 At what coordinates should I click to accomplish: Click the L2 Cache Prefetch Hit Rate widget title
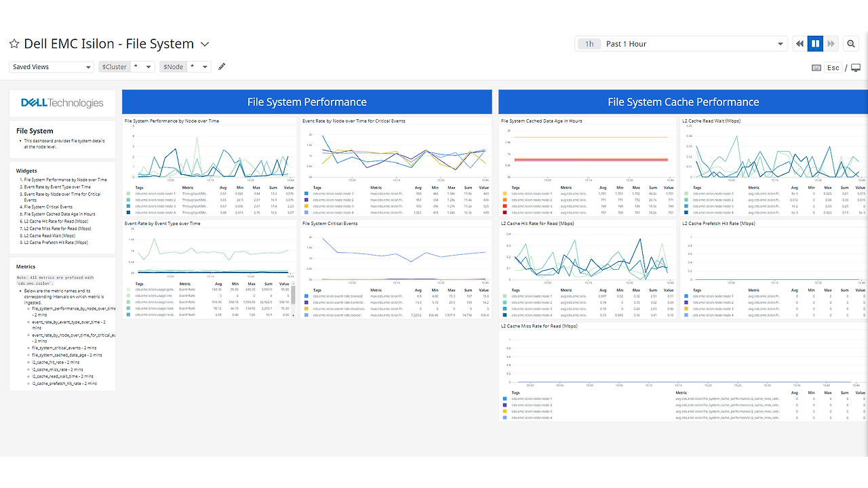coord(718,223)
